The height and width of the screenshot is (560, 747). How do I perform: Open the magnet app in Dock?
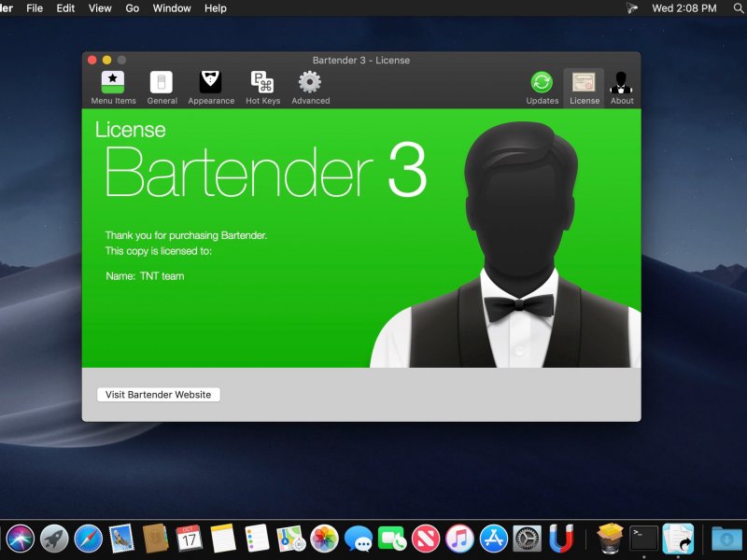[561, 539]
